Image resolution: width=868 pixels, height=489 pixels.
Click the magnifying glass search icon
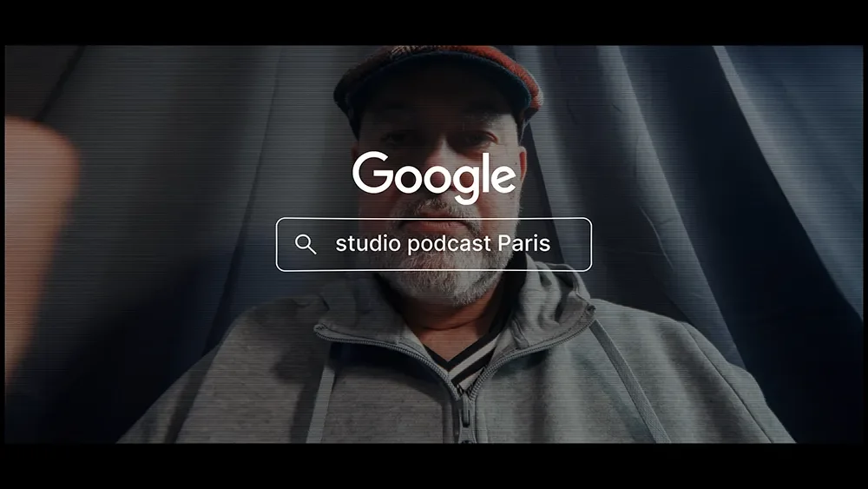tap(306, 244)
